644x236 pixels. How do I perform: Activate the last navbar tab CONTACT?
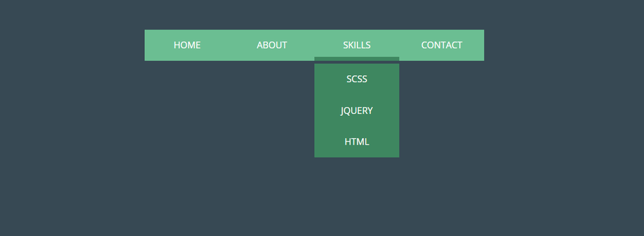(442, 45)
